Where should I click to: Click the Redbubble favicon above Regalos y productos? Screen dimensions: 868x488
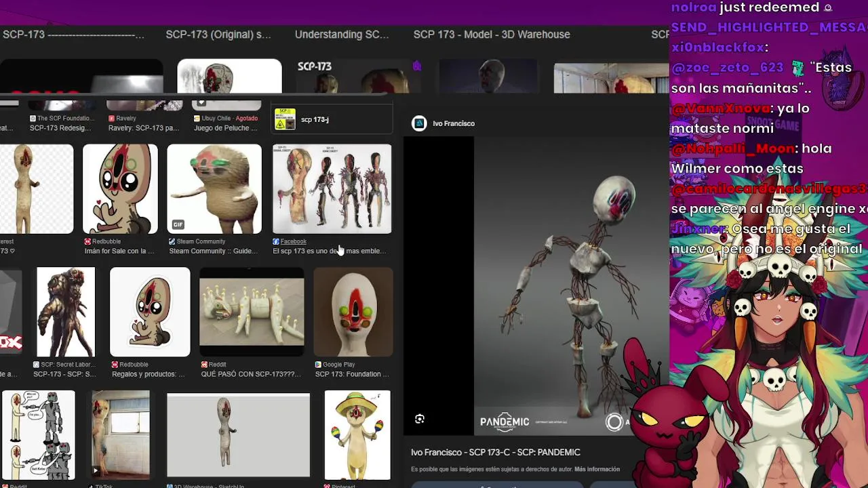[x=115, y=365]
